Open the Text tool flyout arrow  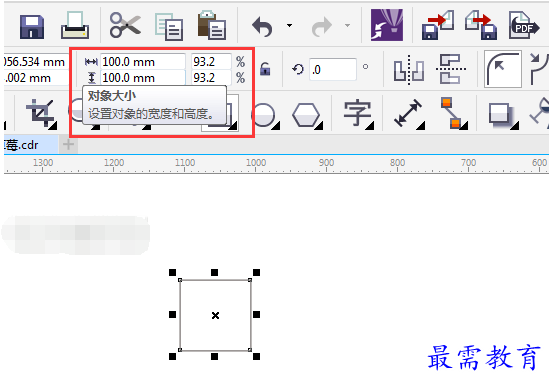369,126
